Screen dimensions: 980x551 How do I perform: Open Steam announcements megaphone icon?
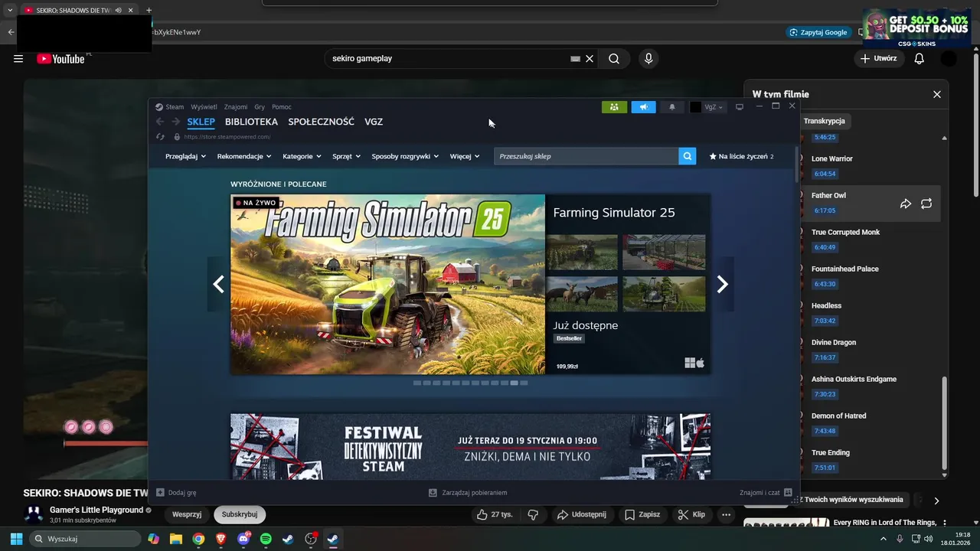(x=643, y=107)
